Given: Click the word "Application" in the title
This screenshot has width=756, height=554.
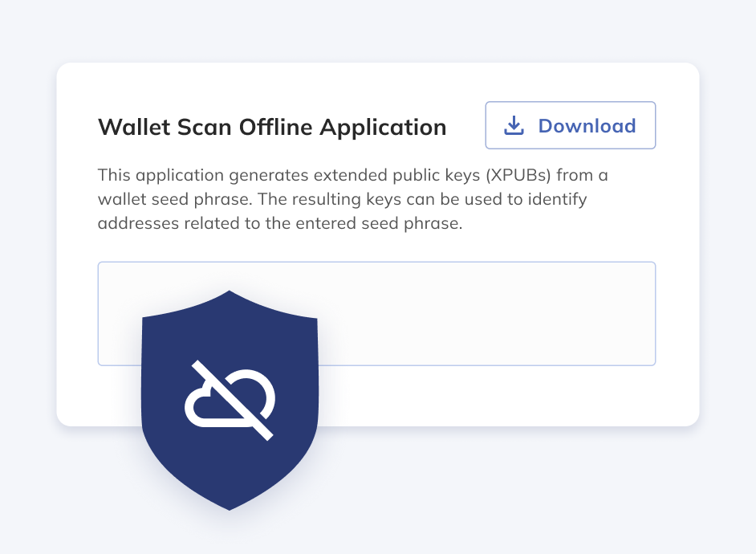Looking at the screenshot, I should (383, 127).
